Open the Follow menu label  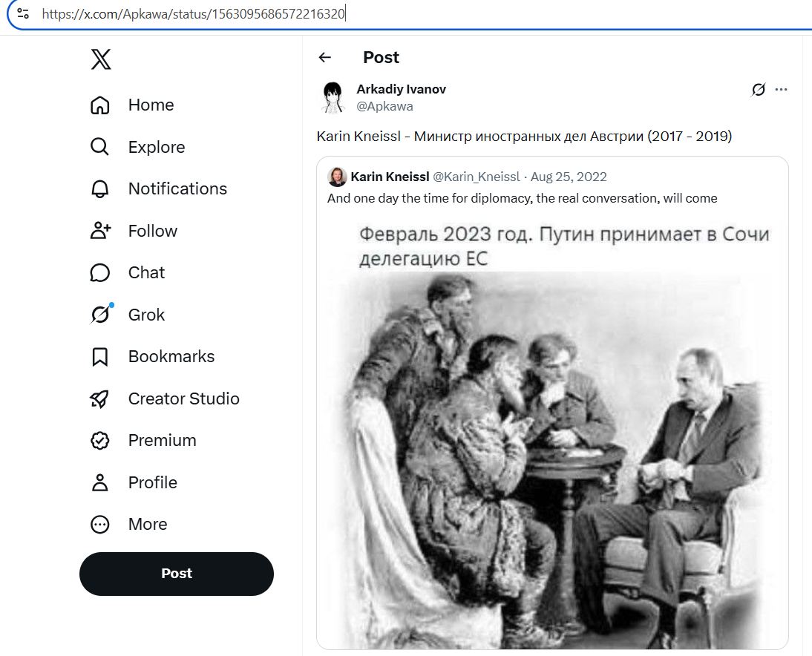point(153,231)
